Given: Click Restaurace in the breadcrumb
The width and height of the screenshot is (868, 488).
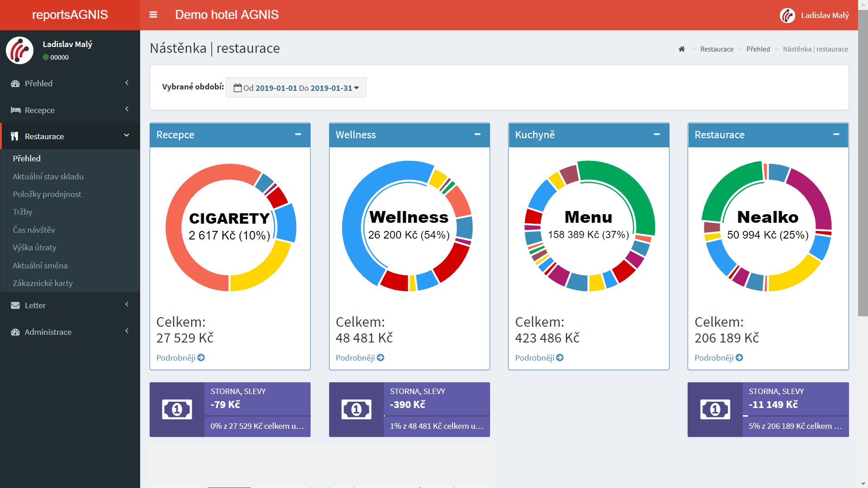Looking at the screenshot, I should point(717,49).
